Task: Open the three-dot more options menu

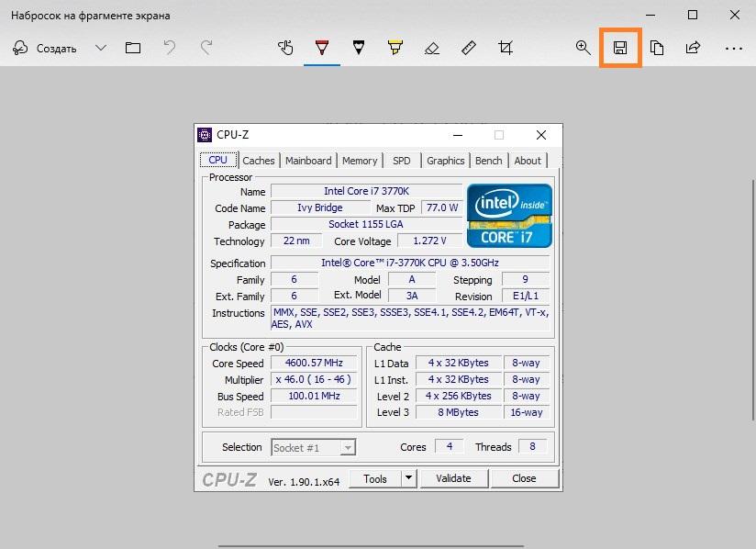Action: click(x=734, y=49)
